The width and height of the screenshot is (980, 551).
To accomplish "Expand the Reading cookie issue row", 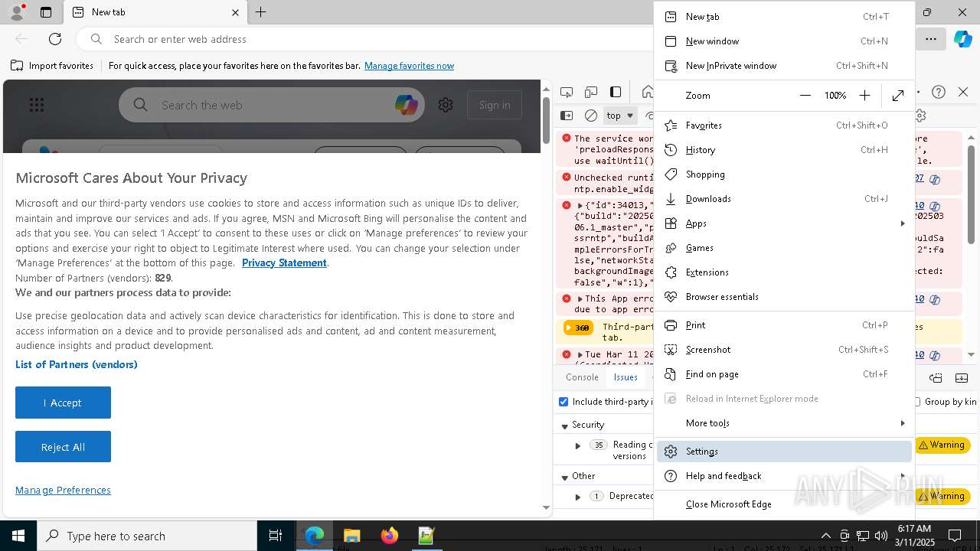I will click(578, 445).
